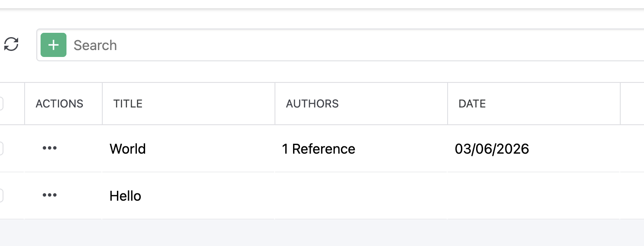
Task: Click the refresh icon beside the search bar
Action: 11,44
